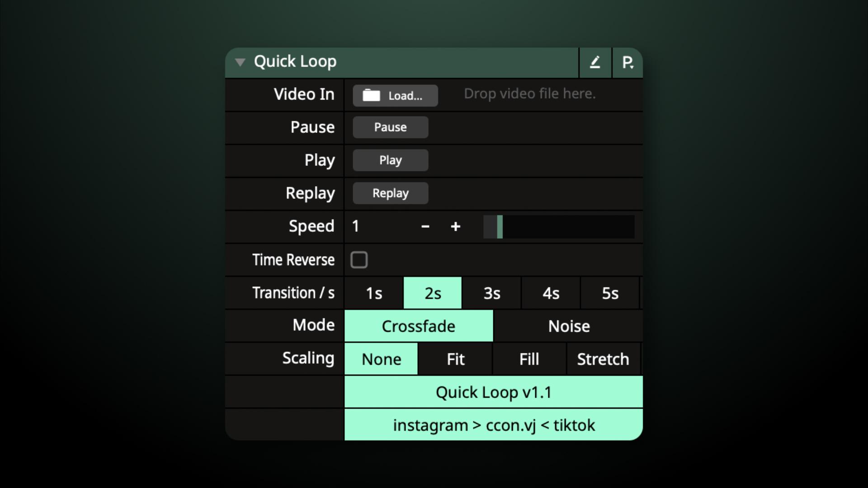
Task: Switch Mode to Crossfade
Action: (418, 326)
